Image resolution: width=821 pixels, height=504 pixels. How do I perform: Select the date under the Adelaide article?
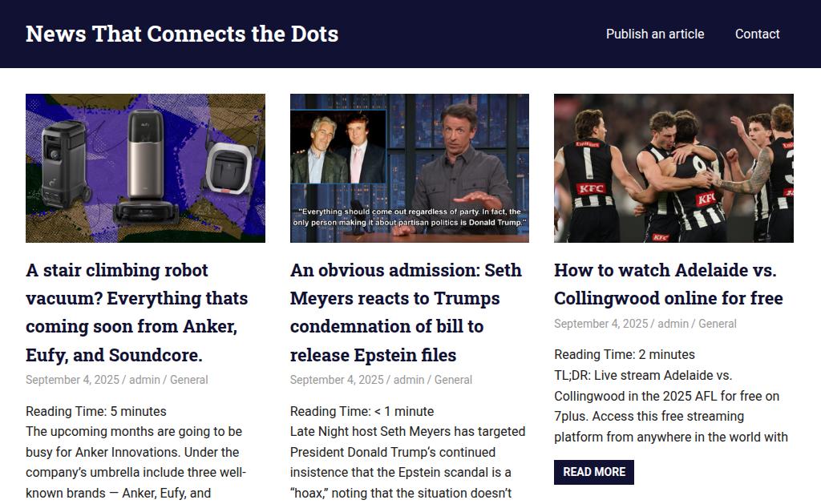click(x=601, y=324)
